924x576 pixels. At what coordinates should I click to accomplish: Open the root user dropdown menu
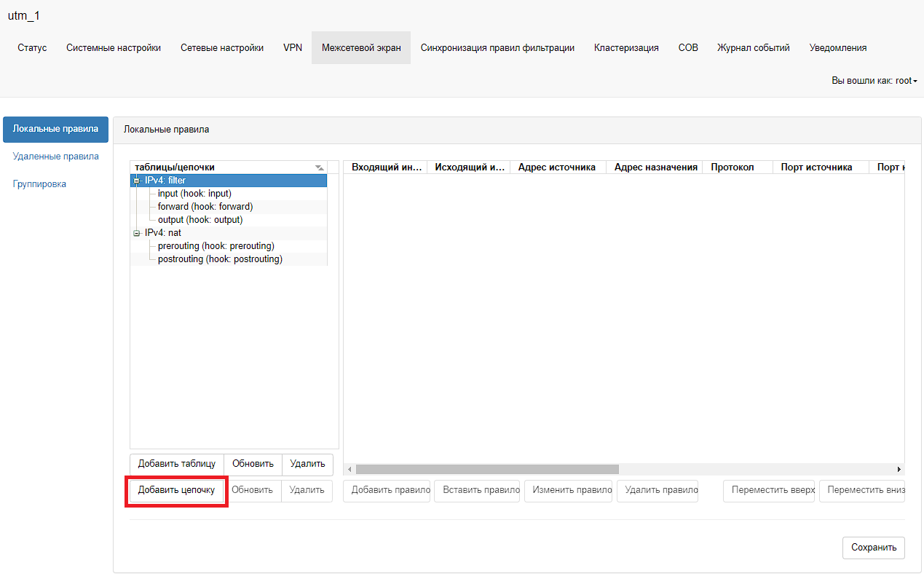874,81
